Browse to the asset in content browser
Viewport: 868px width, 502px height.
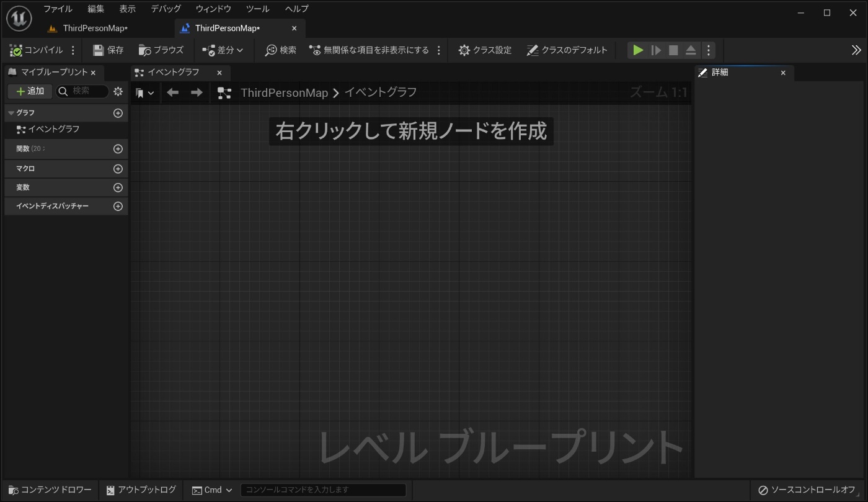pos(161,50)
